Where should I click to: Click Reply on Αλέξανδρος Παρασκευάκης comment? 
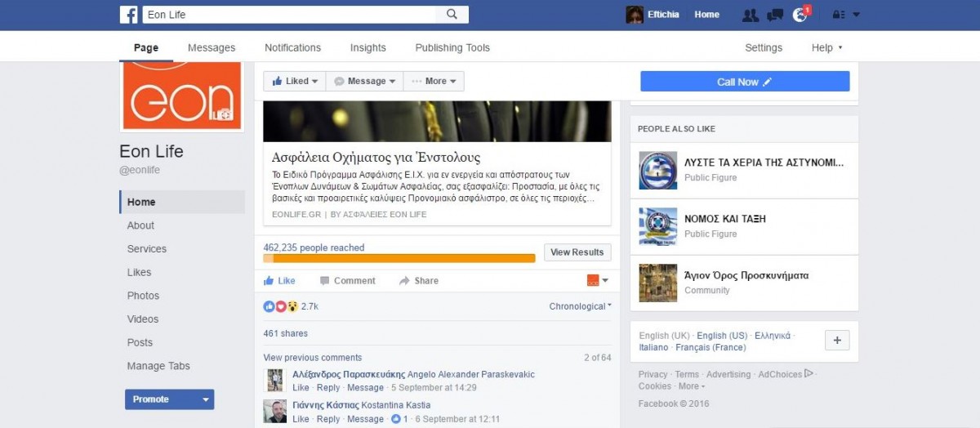click(328, 388)
